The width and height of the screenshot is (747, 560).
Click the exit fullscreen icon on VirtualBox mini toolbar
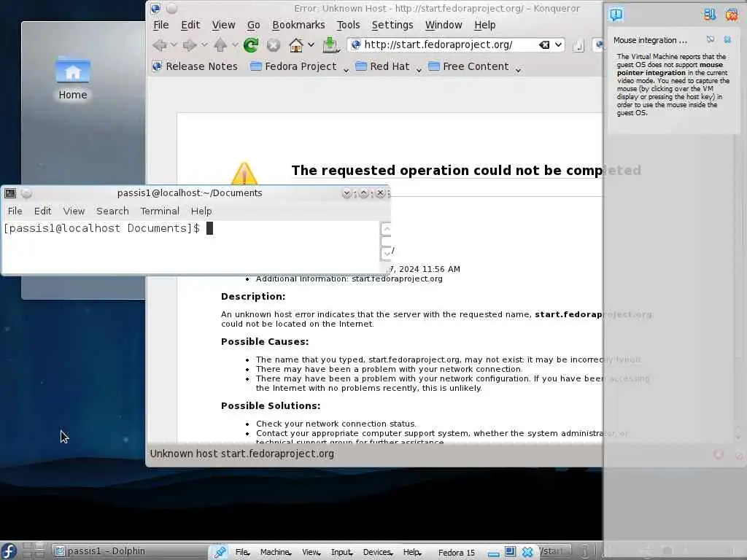pos(510,552)
